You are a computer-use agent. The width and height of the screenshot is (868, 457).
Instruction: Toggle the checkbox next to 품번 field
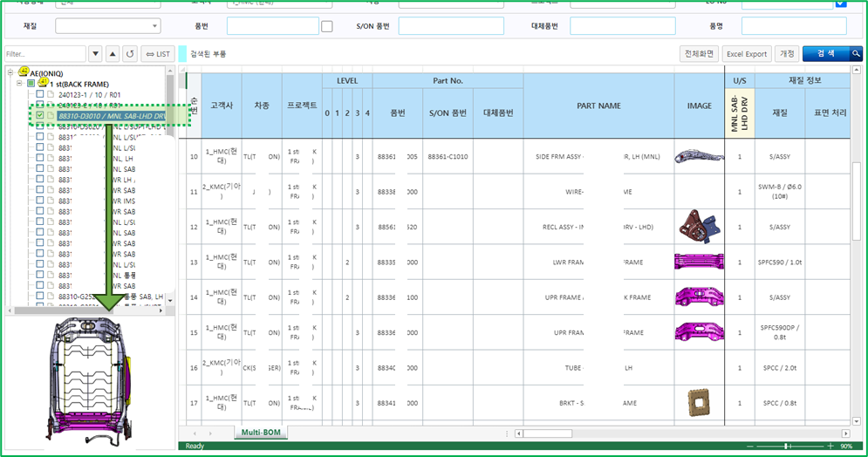click(327, 26)
